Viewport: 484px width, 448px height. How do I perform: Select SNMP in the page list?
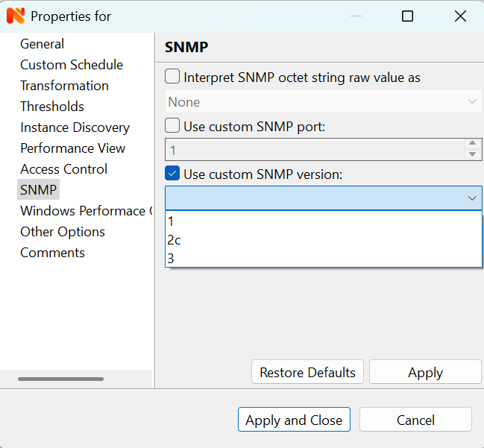point(38,190)
